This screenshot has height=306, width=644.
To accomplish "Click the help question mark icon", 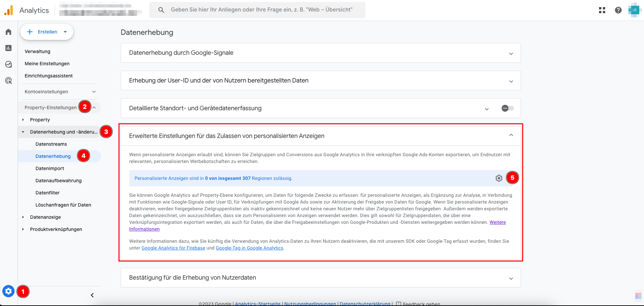I will click(x=618, y=10).
